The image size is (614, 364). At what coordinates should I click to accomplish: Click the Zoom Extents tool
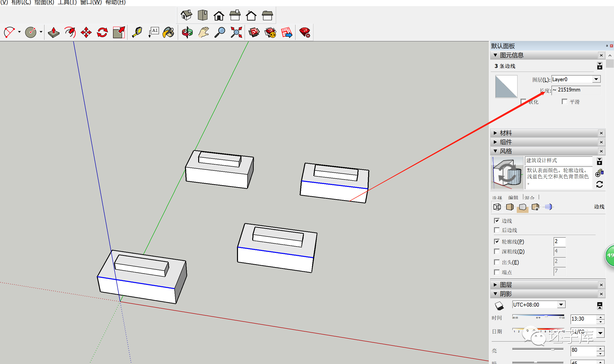point(236,32)
